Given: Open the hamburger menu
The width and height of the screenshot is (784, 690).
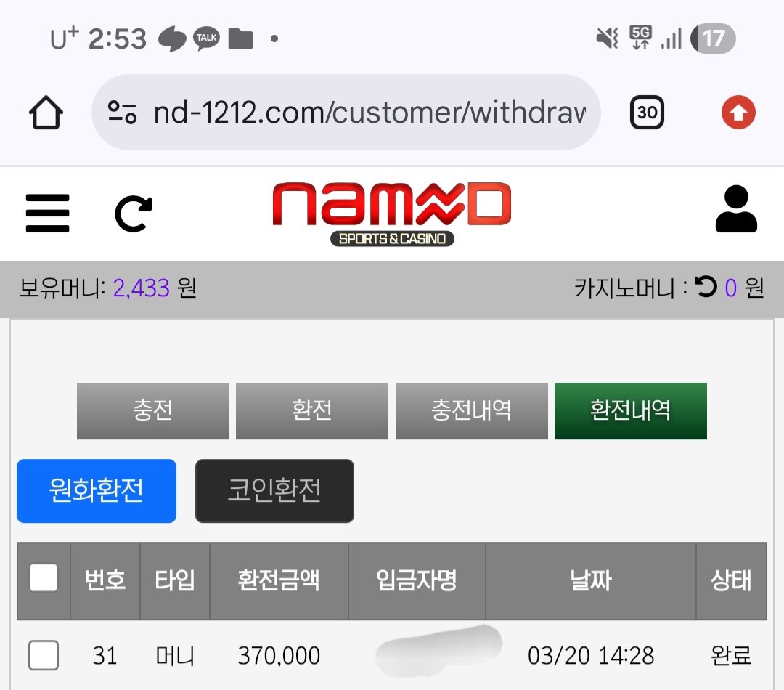Looking at the screenshot, I should click(x=47, y=213).
